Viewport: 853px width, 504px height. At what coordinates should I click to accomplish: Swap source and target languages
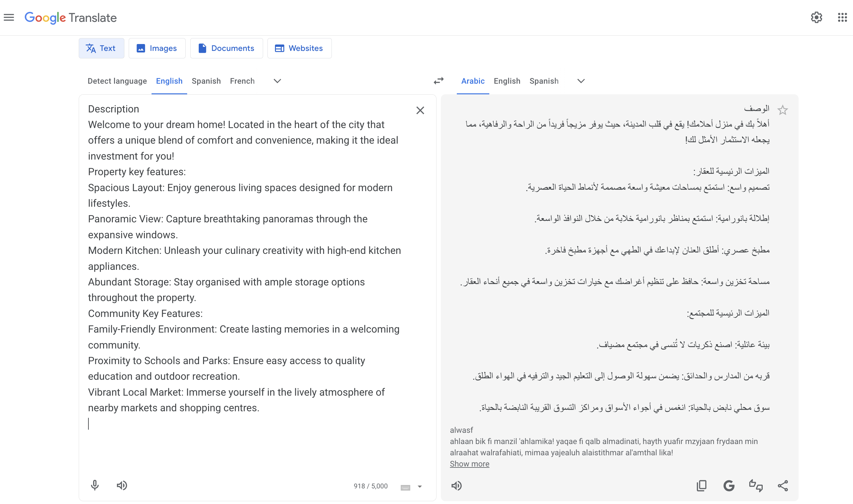[439, 81]
